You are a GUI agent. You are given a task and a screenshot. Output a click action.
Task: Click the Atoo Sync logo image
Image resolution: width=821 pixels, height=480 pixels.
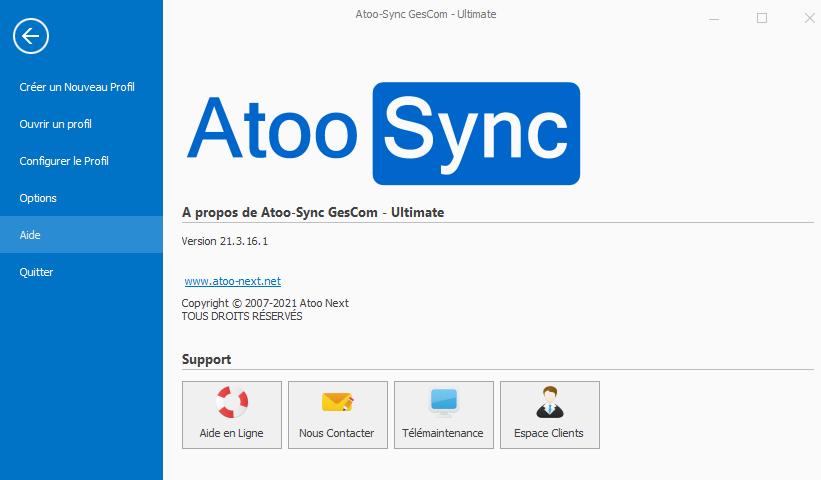pos(383,134)
